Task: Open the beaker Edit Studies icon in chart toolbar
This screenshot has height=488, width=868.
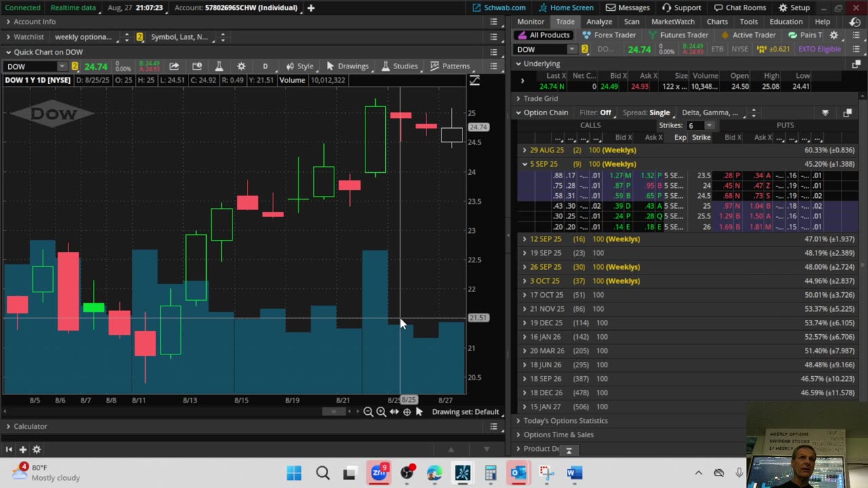Action: pos(218,66)
